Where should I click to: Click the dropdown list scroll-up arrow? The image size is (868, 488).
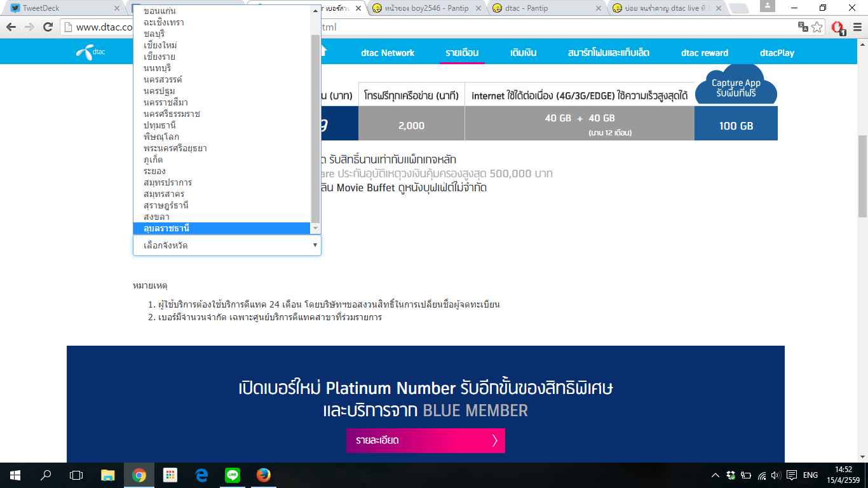coord(316,10)
